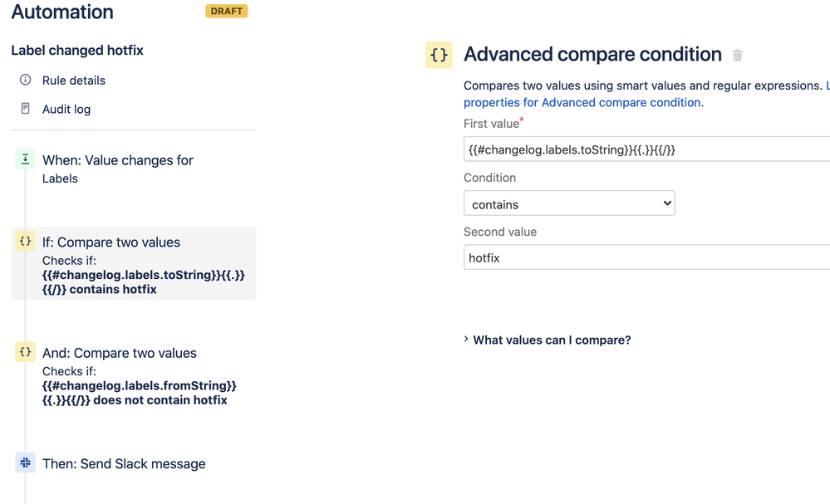Image resolution: width=830 pixels, height=504 pixels.
Task: Click the Second value label
Action: (500, 232)
